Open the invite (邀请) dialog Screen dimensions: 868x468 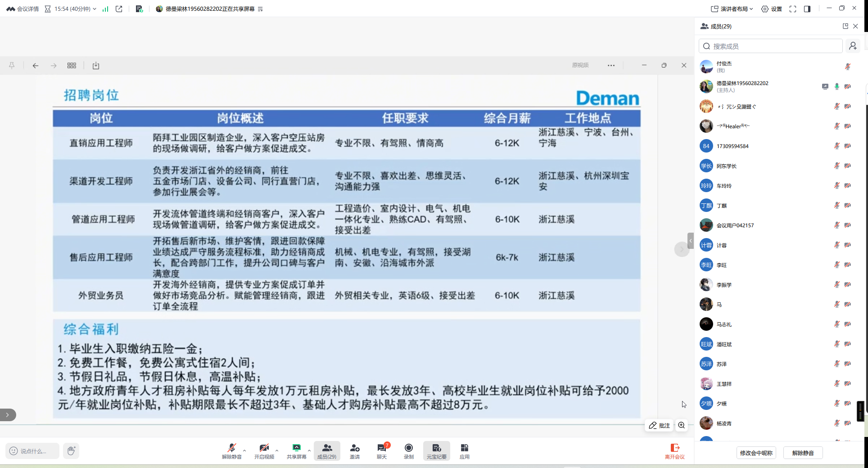(355, 451)
